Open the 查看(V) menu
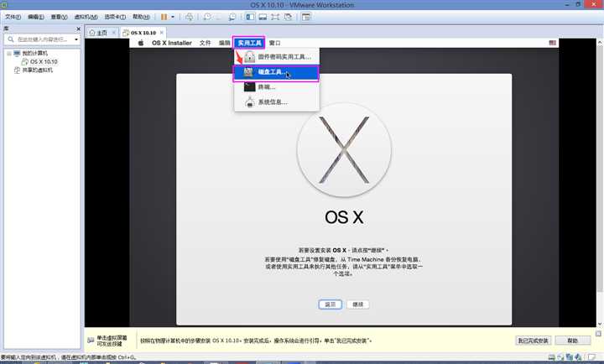The height and width of the screenshot is (364, 604). [x=59, y=17]
